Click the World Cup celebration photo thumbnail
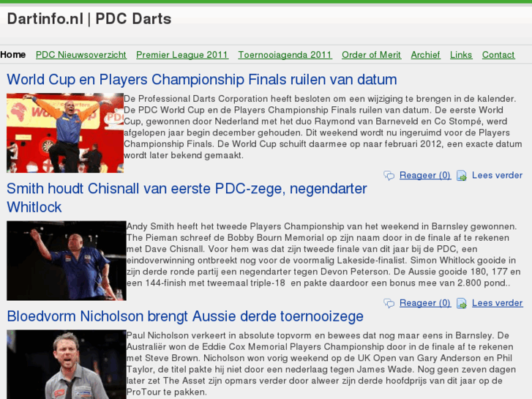Image resolution: width=532 pixels, height=399 pixels. pos(65,133)
